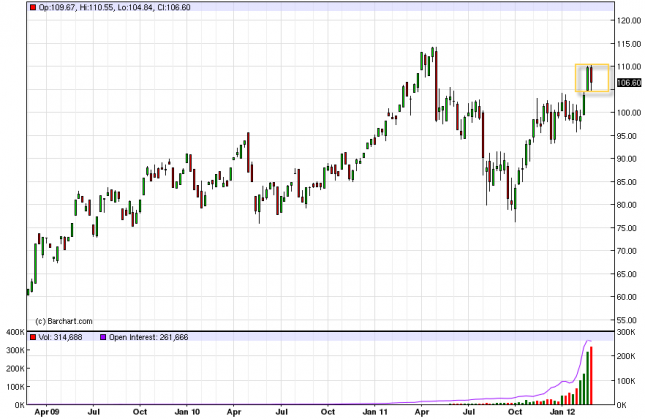This screenshot has height=419, width=645.
Task: Click the red OHLC legend square
Action: 33,7
